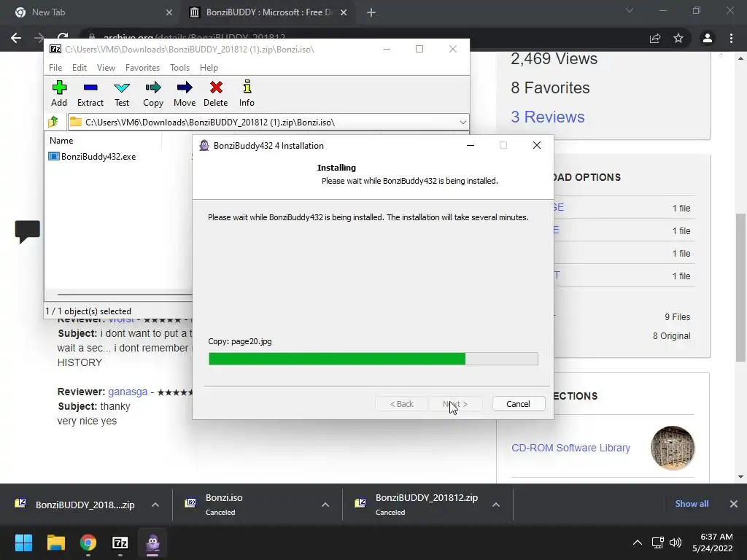Expand the 7-Zip path dropdown
The image size is (747, 560).
tap(462, 122)
